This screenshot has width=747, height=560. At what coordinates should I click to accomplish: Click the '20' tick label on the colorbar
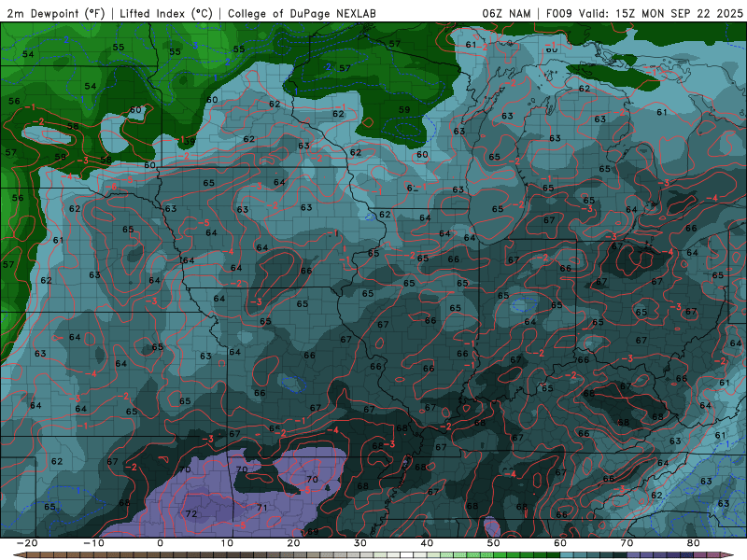point(293,543)
